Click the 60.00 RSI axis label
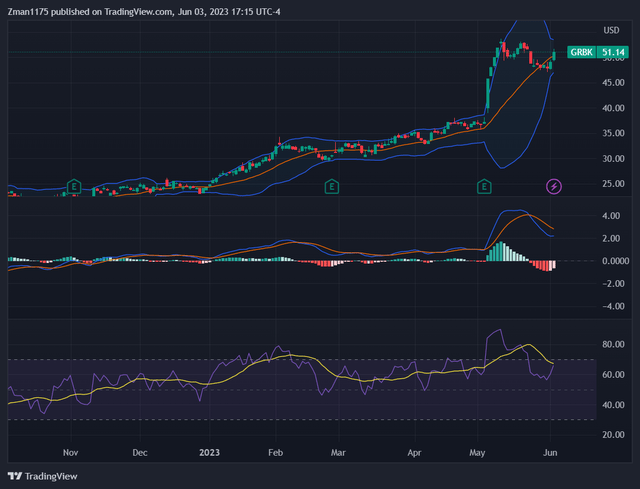The image size is (640, 489). [x=613, y=375]
